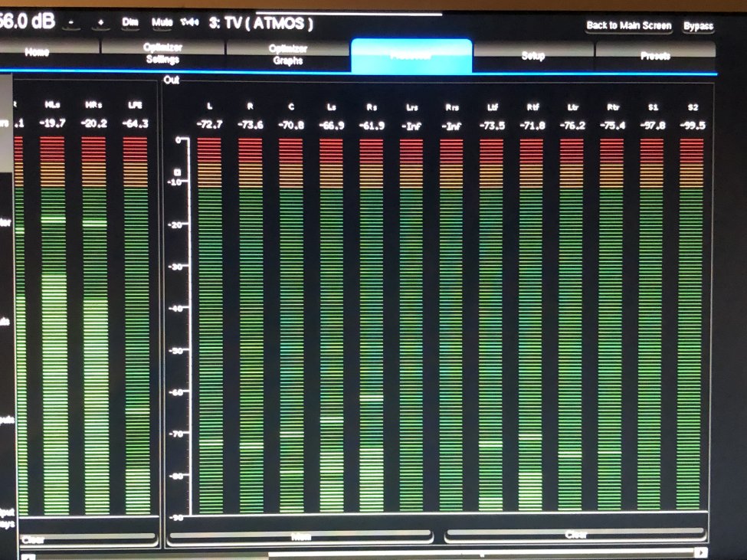Image resolution: width=747 pixels, height=560 pixels.
Task: Click the square marker on output dB scale
Action: (177, 172)
